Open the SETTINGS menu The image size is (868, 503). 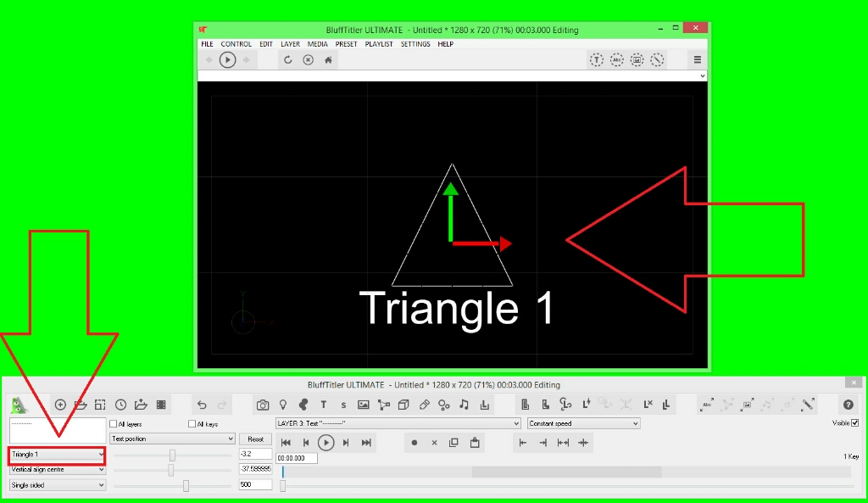pyautogui.click(x=415, y=44)
